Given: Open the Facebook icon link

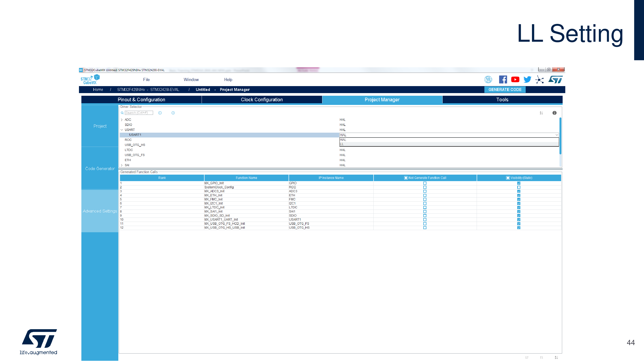Looking at the screenshot, I should 503,80.
